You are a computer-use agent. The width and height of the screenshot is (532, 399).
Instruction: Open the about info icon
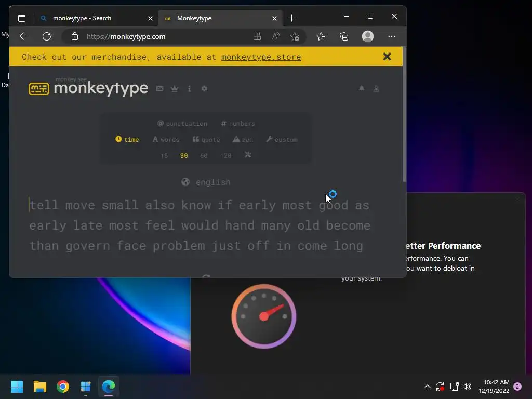coord(189,88)
